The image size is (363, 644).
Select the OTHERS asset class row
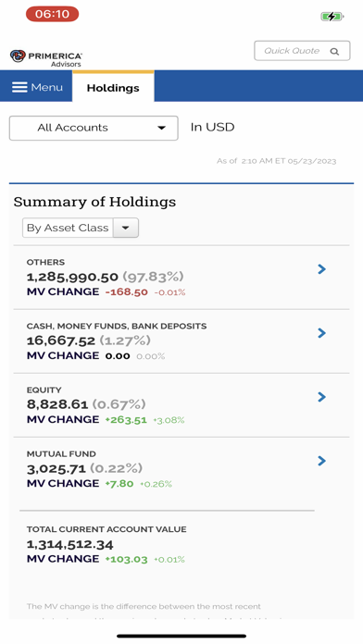tap(181, 278)
